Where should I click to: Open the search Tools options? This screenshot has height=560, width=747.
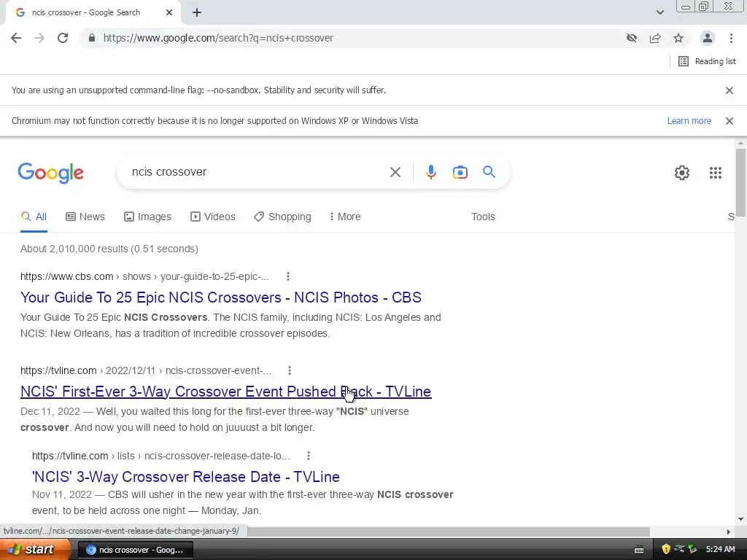(483, 217)
